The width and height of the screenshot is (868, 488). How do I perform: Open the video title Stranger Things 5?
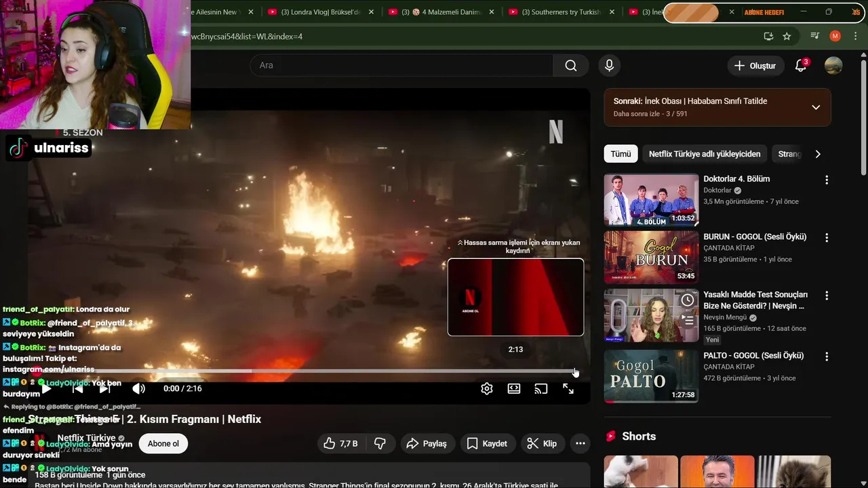[144, 419]
